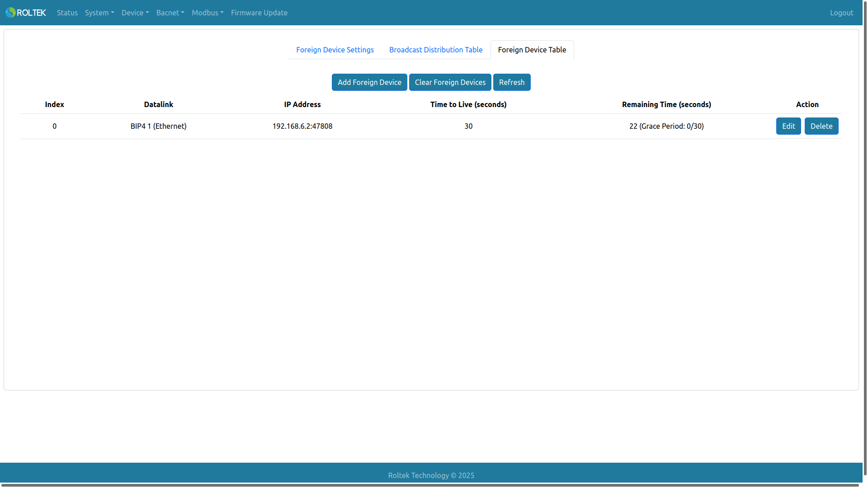The image size is (868, 488).
Task: Click the horizontal page scrollbar
Action: click(429, 485)
